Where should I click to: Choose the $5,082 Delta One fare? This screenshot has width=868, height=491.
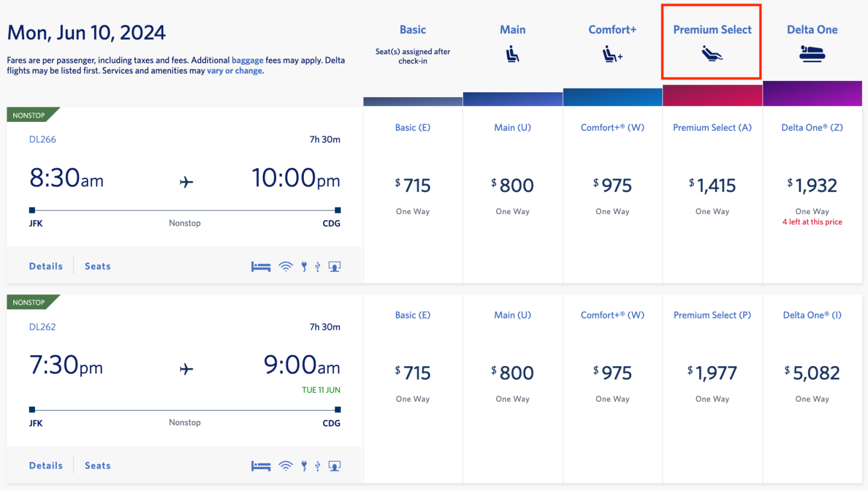(812, 373)
